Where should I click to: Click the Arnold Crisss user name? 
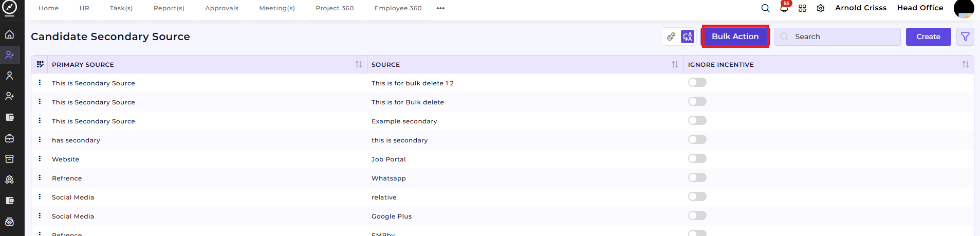point(861,8)
